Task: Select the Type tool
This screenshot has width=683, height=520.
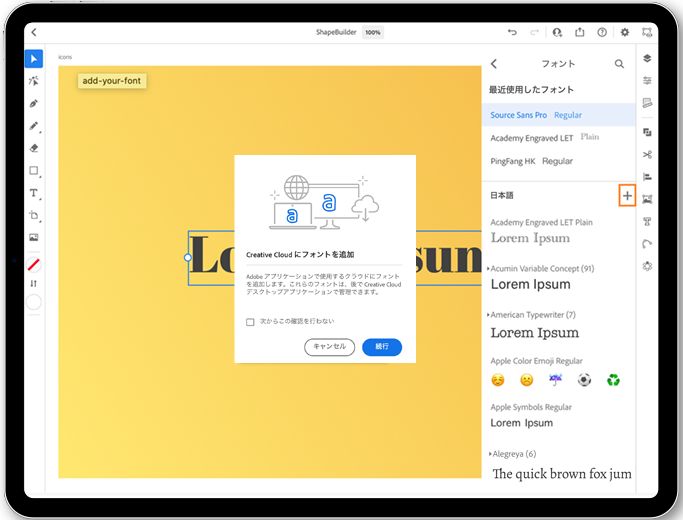Action: 34,193
